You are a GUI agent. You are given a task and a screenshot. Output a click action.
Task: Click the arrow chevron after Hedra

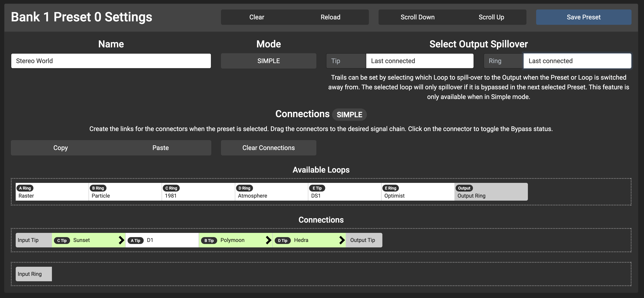(342, 240)
